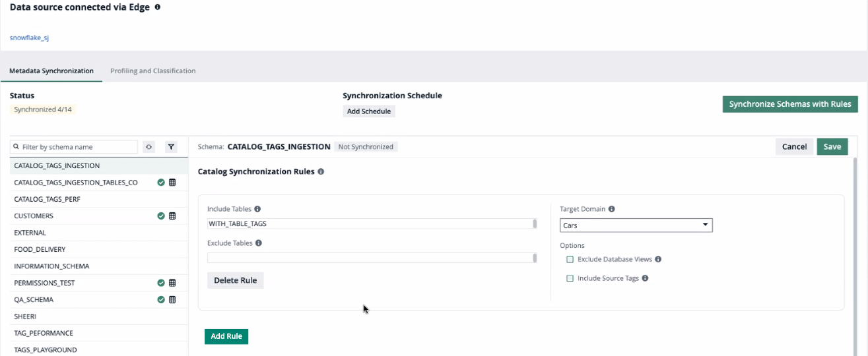
Task: Enable Include Source Tags checkbox
Action: (x=570, y=279)
